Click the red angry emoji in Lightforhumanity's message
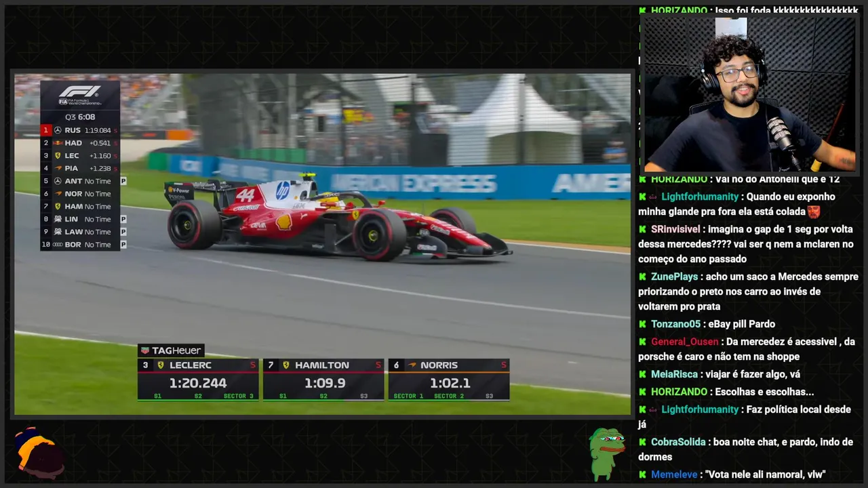The height and width of the screenshot is (488, 868). tap(814, 211)
